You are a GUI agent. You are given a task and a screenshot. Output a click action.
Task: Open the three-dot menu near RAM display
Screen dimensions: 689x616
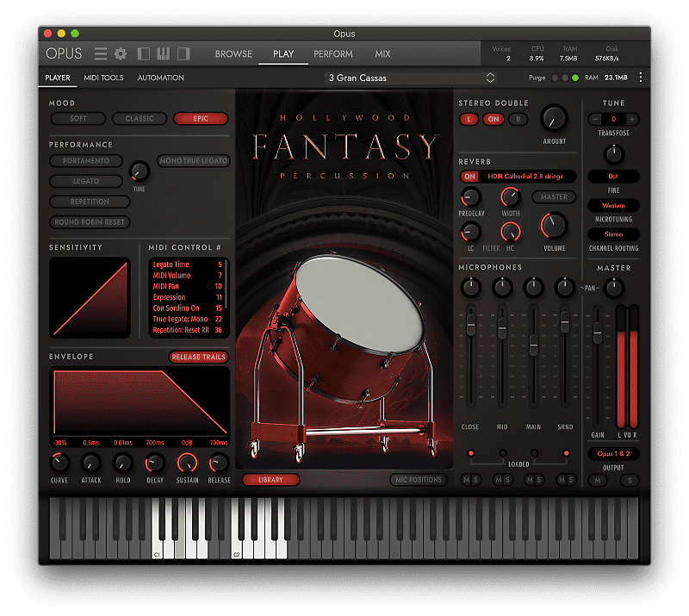coord(641,78)
